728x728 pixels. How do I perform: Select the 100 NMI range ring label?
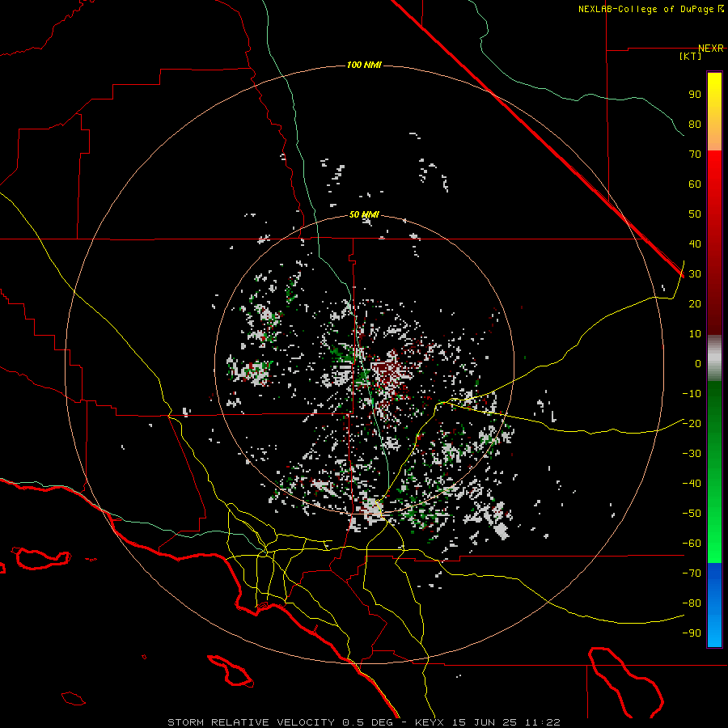point(364,65)
